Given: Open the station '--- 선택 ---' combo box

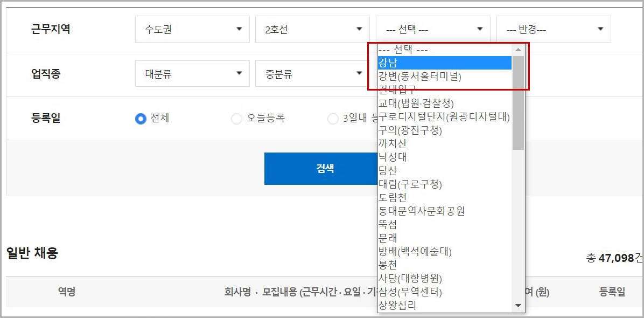Looking at the screenshot, I should pos(433,29).
